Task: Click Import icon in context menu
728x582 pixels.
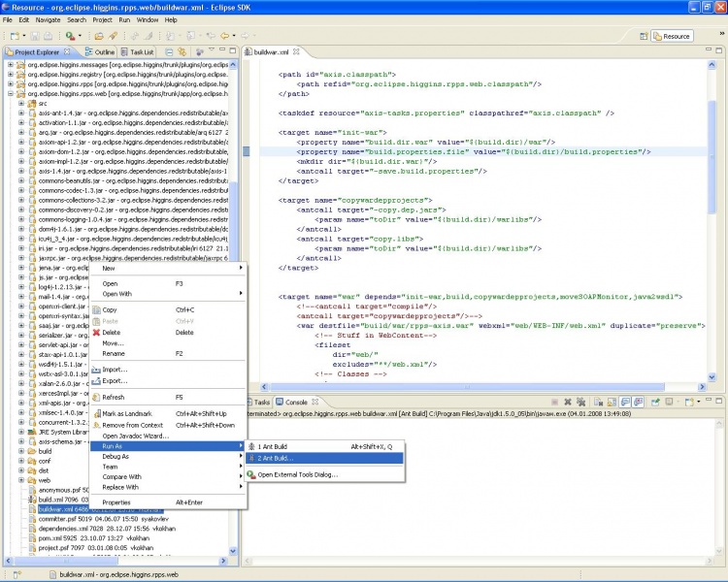Action: point(96,370)
